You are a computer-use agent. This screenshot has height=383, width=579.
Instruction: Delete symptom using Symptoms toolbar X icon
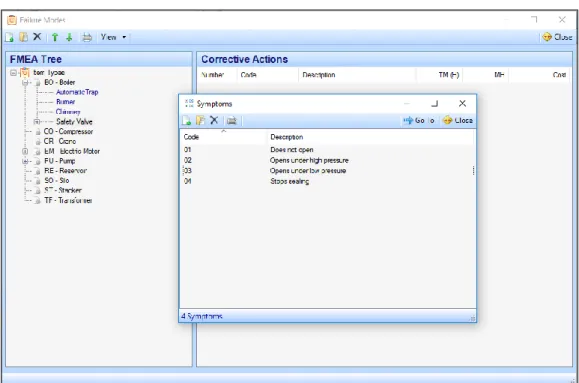click(214, 120)
